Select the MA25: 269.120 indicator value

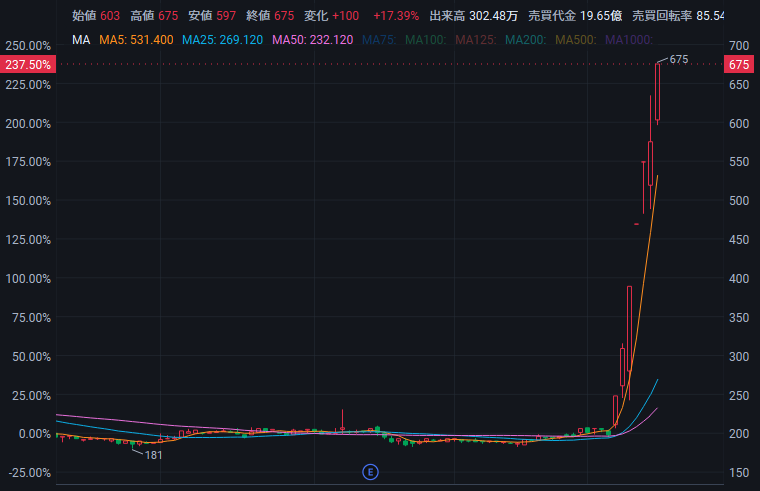coord(222,40)
